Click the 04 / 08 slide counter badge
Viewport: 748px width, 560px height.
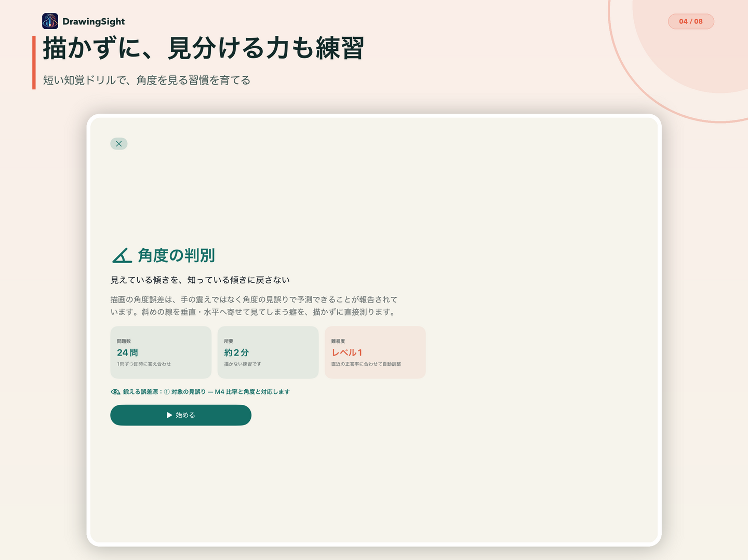pos(691,21)
